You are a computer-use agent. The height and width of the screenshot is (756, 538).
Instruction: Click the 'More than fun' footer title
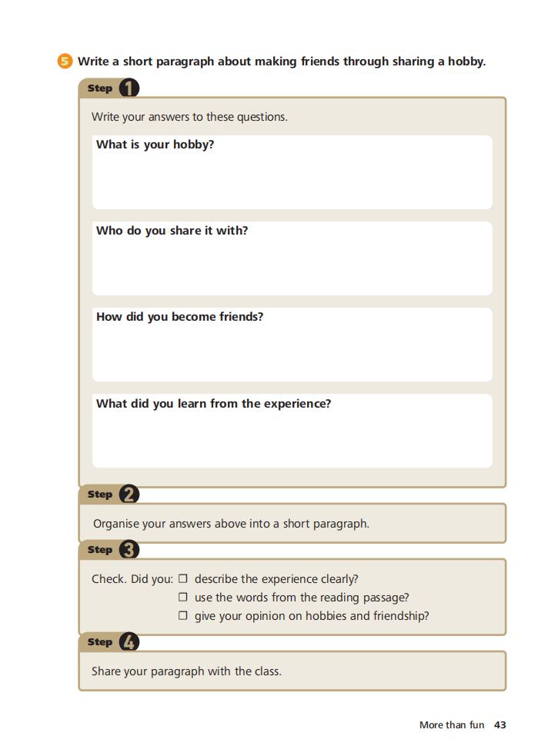point(452,724)
